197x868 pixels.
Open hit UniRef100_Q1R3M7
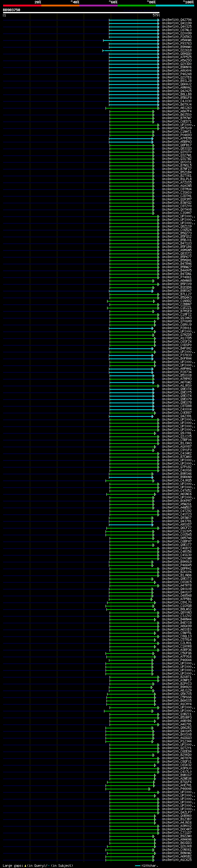click(x=176, y=200)
